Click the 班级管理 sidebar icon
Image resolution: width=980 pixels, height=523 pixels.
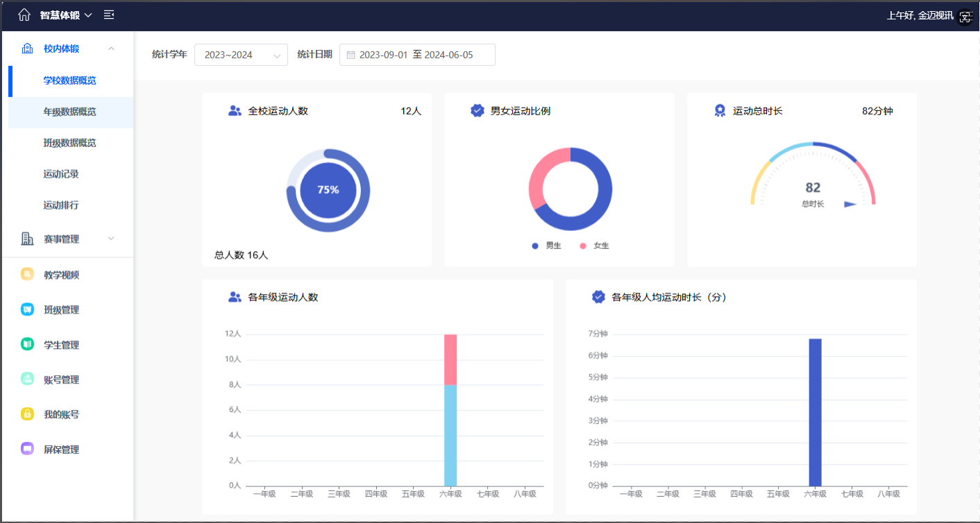[27, 309]
